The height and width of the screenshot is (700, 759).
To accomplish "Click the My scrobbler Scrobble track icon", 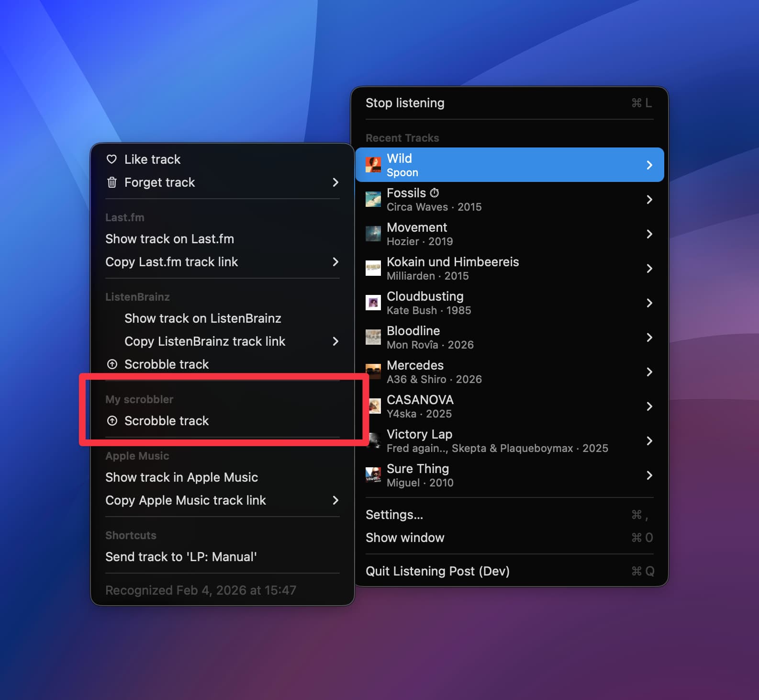I will [112, 421].
